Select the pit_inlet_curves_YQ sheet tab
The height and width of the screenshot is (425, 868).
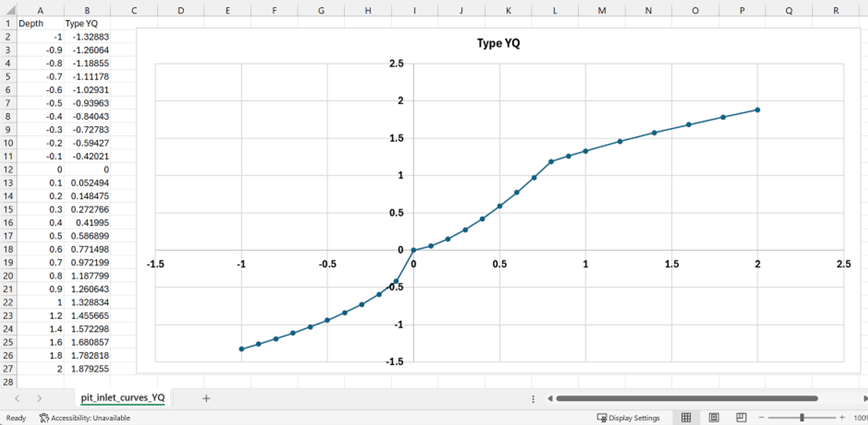click(x=123, y=398)
